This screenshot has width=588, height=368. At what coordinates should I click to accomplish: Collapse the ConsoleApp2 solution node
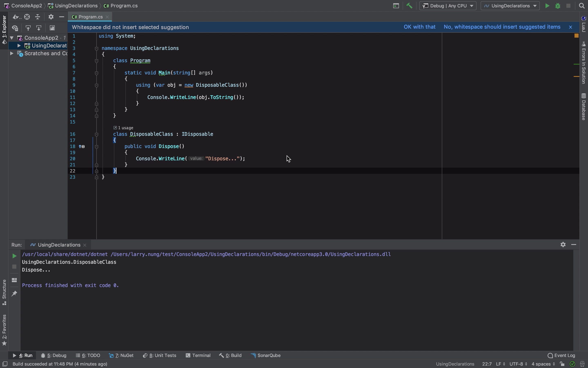click(12, 38)
